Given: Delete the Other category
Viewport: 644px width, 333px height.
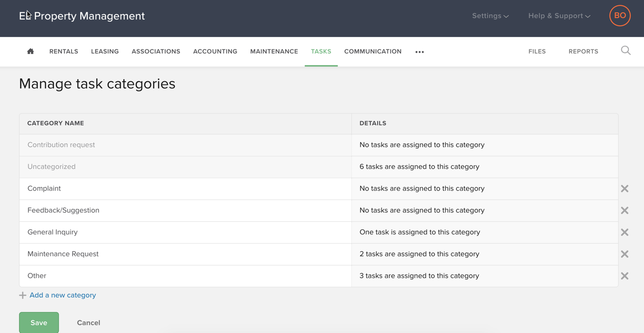Looking at the screenshot, I should 625,276.
